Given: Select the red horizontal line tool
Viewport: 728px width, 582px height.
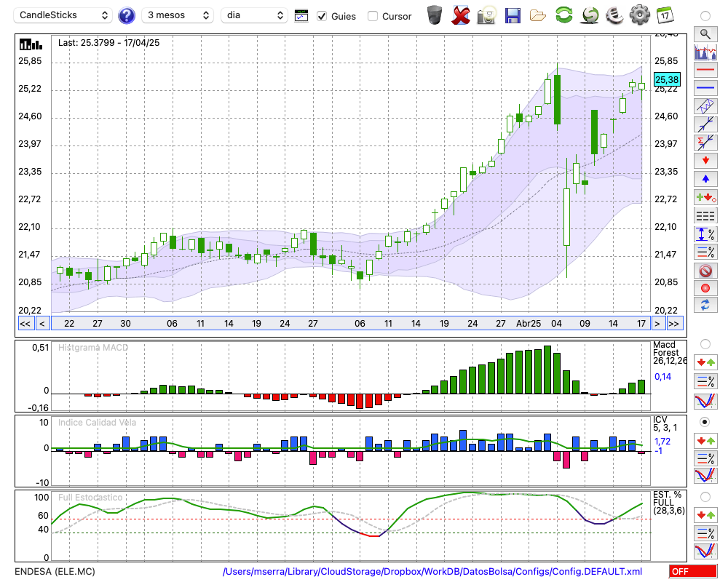Looking at the screenshot, I should click(x=705, y=70).
